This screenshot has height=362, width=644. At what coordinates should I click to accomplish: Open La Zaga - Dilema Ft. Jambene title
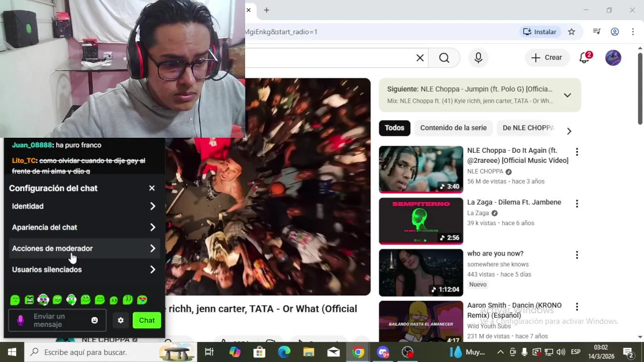click(x=514, y=202)
